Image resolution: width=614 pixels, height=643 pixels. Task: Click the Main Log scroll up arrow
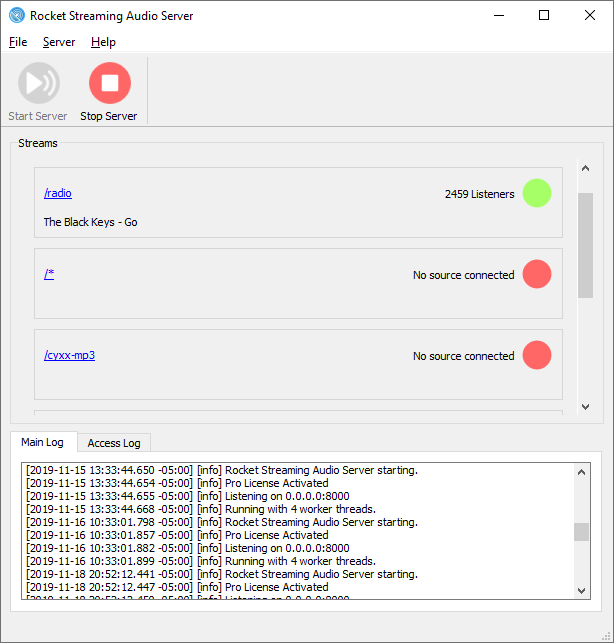581,472
